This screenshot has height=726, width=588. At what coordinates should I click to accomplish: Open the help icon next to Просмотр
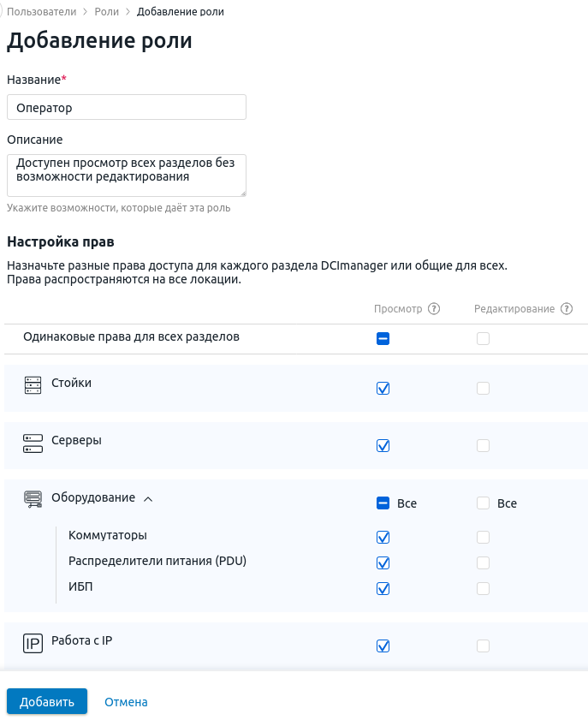click(x=434, y=309)
